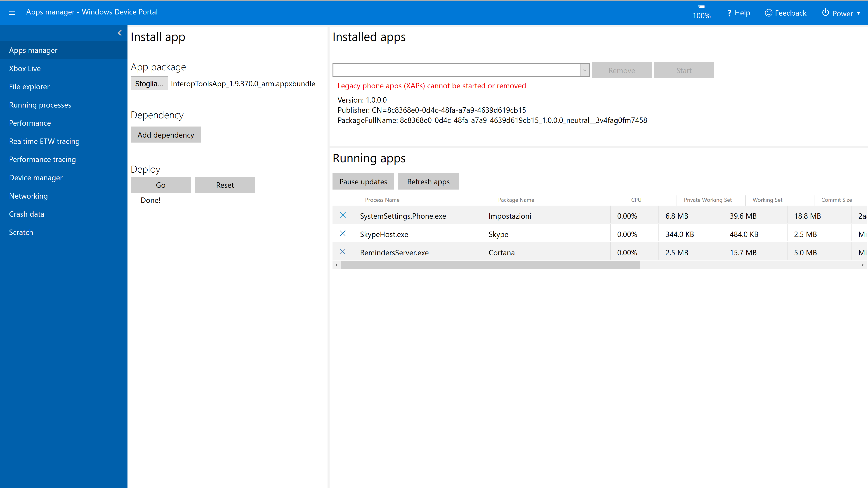Click the Publisher CN text line

(x=432, y=110)
